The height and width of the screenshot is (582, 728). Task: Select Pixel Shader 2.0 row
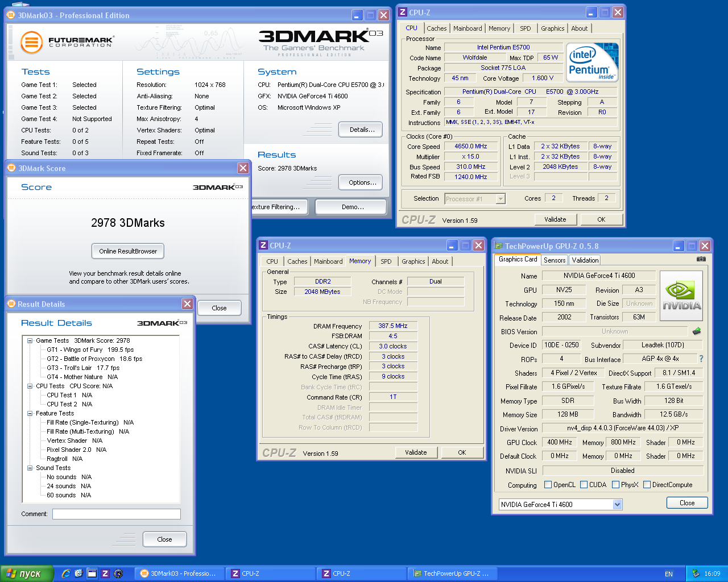click(x=76, y=450)
